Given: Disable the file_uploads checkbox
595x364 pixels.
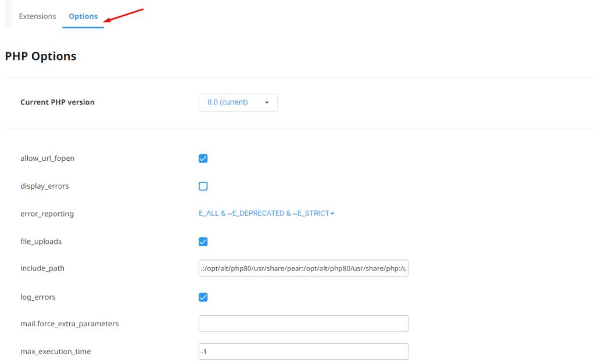Looking at the screenshot, I should pyautogui.click(x=203, y=242).
